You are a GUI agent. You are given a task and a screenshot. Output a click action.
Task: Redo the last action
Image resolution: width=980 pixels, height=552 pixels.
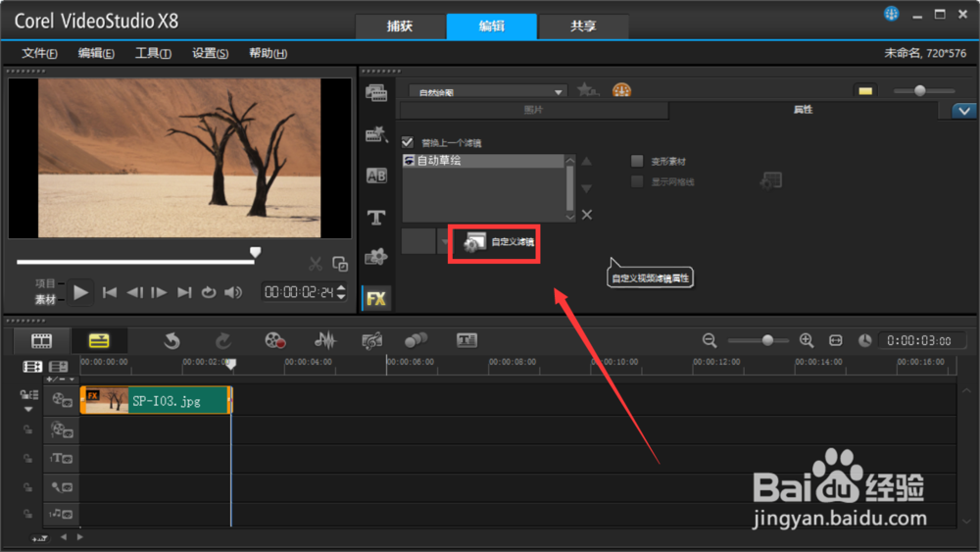(223, 340)
